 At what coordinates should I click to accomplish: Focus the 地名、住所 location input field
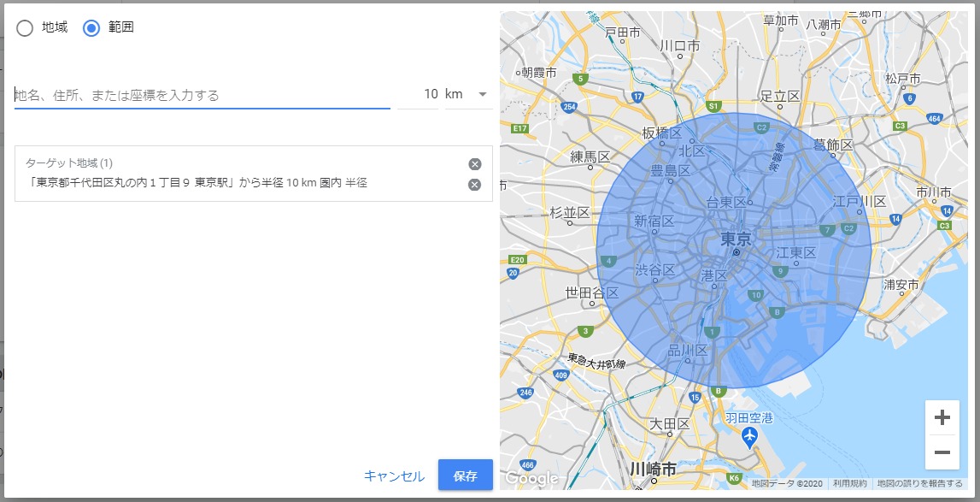pos(202,95)
